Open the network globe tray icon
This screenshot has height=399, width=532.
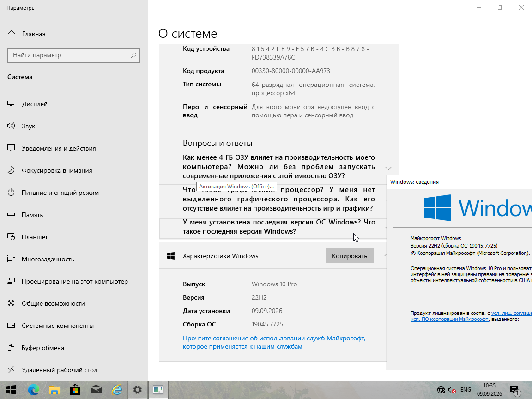441,390
